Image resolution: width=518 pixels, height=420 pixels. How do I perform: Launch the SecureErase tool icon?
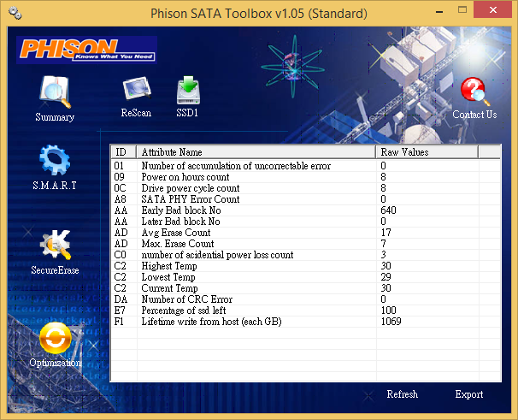click(56, 244)
